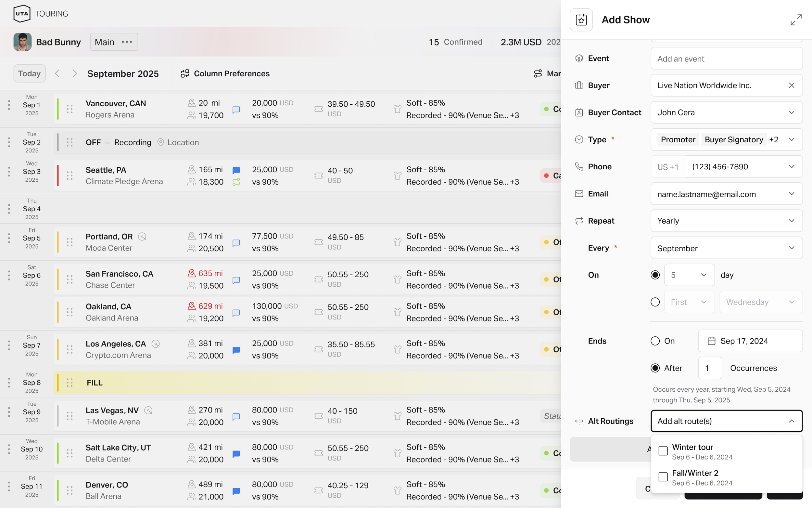
Task: Open the Every September dropdown
Action: [726, 248]
